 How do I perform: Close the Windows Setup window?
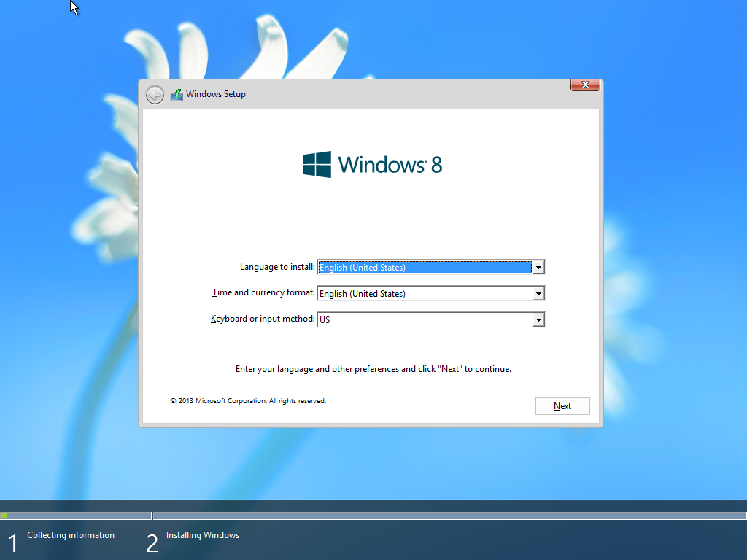pos(585,85)
